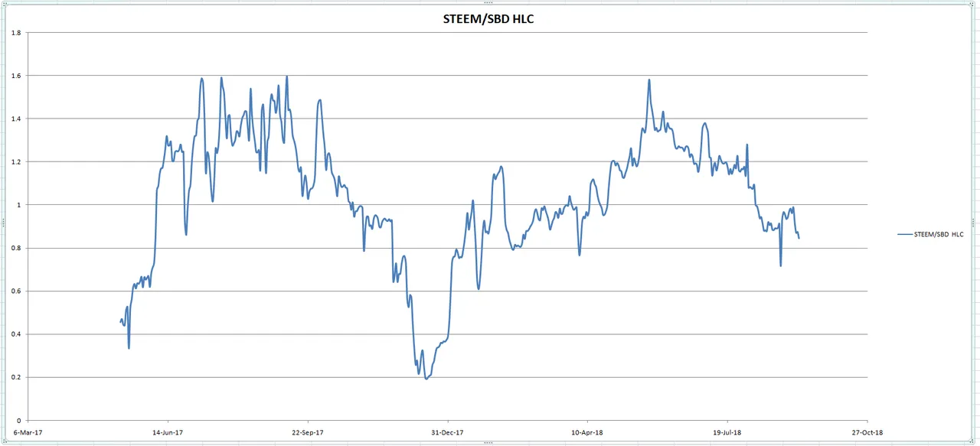This screenshot has height=446, width=980.
Task: Select the 0.2 y-axis label
Action: tap(17, 377)
